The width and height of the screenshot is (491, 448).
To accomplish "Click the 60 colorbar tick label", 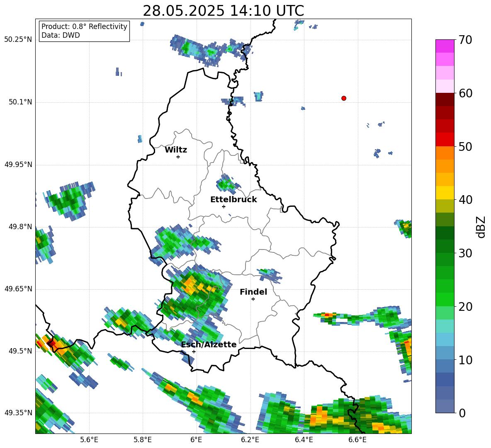I will pos(465,93).
